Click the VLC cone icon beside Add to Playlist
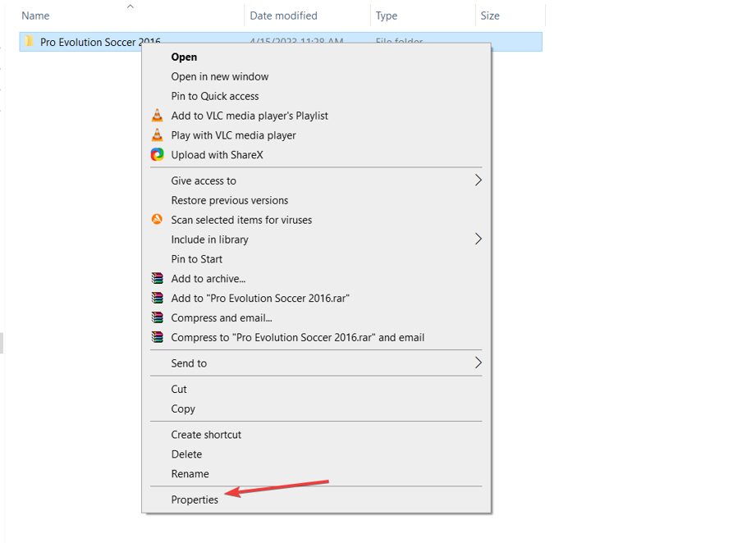This screenshot has width=756, height=543. [157, 116]
